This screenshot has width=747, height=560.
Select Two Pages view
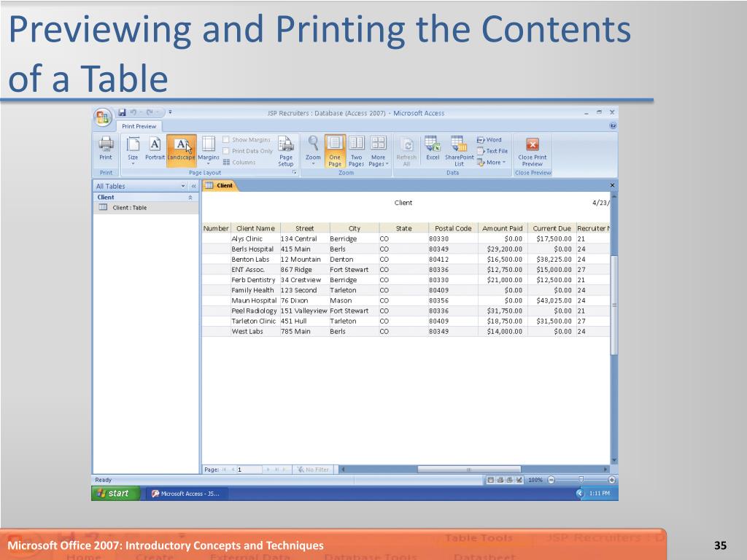point(356,151)
